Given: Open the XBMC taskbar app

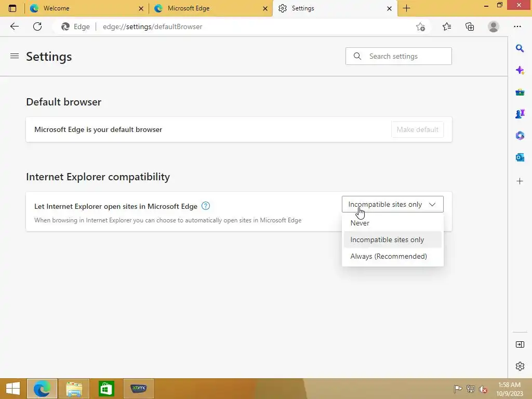Looking at the screenshot, I should 138,389.
